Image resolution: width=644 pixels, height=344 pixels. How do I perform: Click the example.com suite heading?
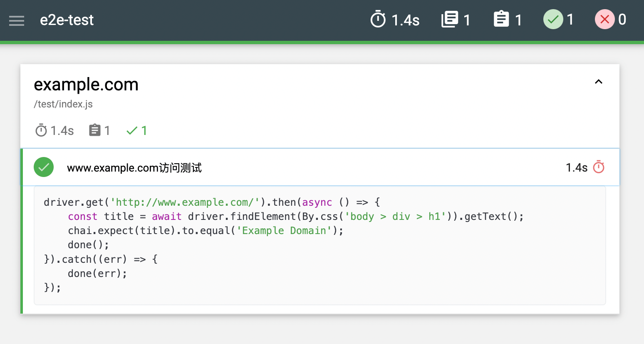point(86,85)
